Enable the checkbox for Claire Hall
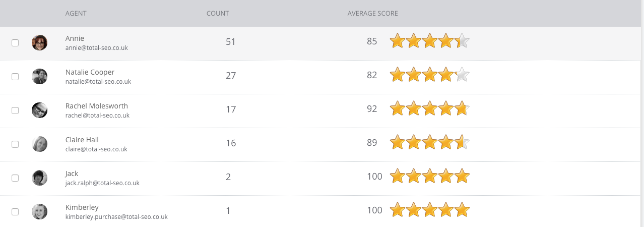The width and height of the screenshot is (644, 227). click(15, 144)
